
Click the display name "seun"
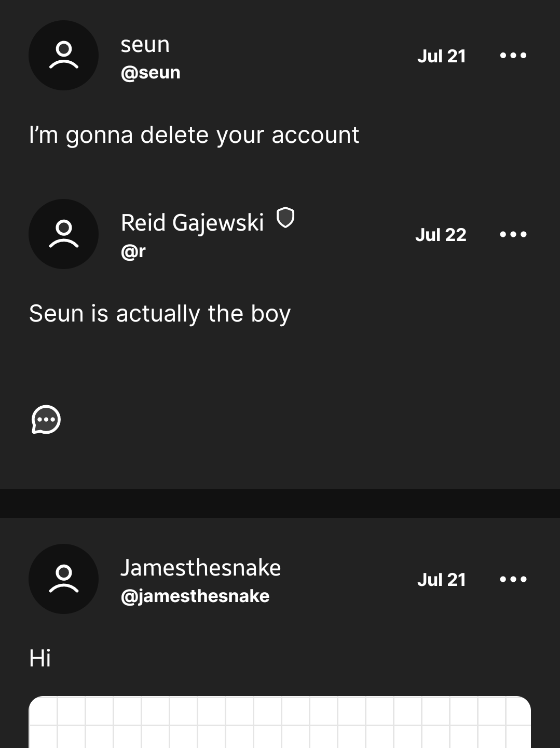[x=145, y=45]
